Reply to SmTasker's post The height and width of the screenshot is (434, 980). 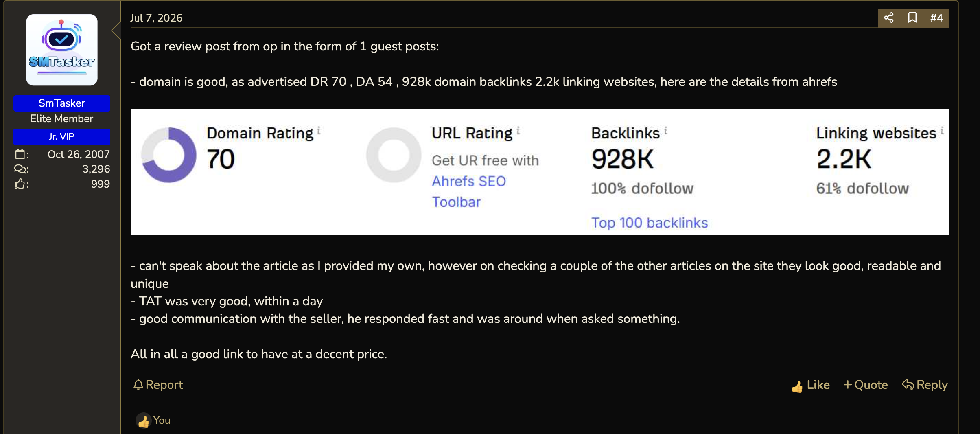tap(925, 385)
